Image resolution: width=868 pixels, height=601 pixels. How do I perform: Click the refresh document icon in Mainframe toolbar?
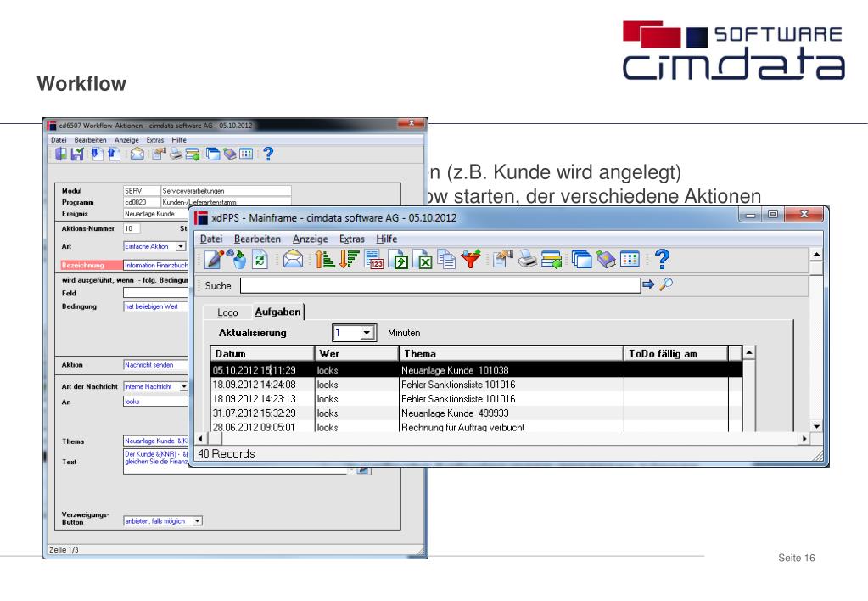(x=260, y=259)
